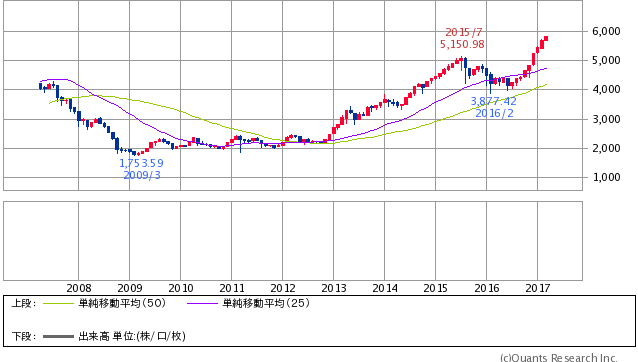Select the green 50-period moving average legend line

coord(58,303)
